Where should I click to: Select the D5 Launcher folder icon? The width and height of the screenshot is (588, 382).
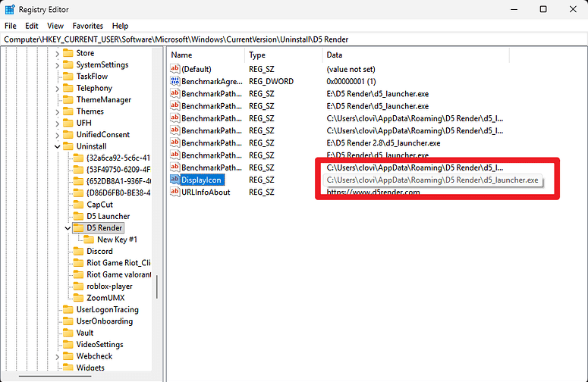tap(78, 216)
